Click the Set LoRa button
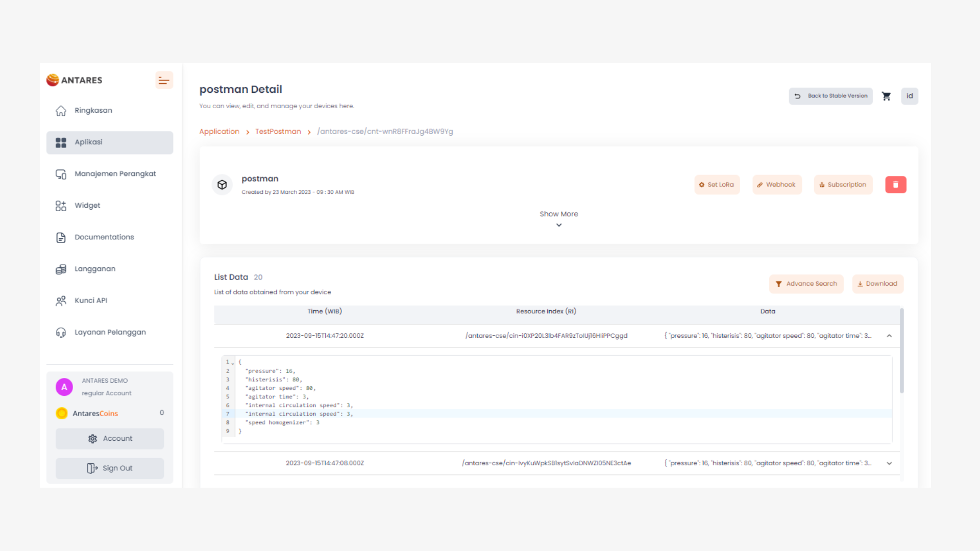Screen dimensions: 980x551 717,185
